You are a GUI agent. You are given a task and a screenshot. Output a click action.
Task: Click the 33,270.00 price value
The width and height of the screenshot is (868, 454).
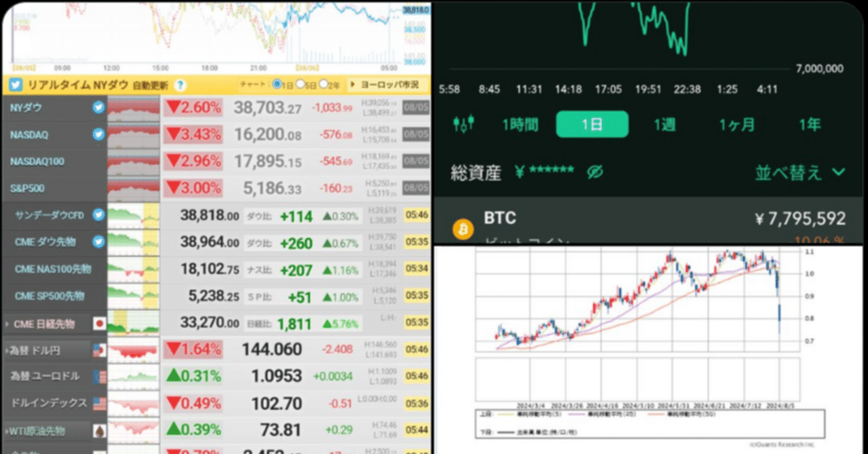point(210,324)
